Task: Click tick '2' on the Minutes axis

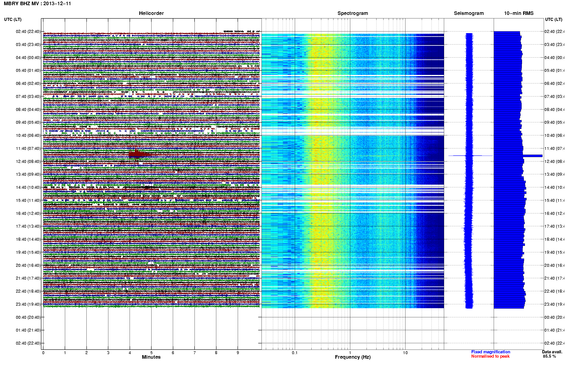Action: coord(87,353)
